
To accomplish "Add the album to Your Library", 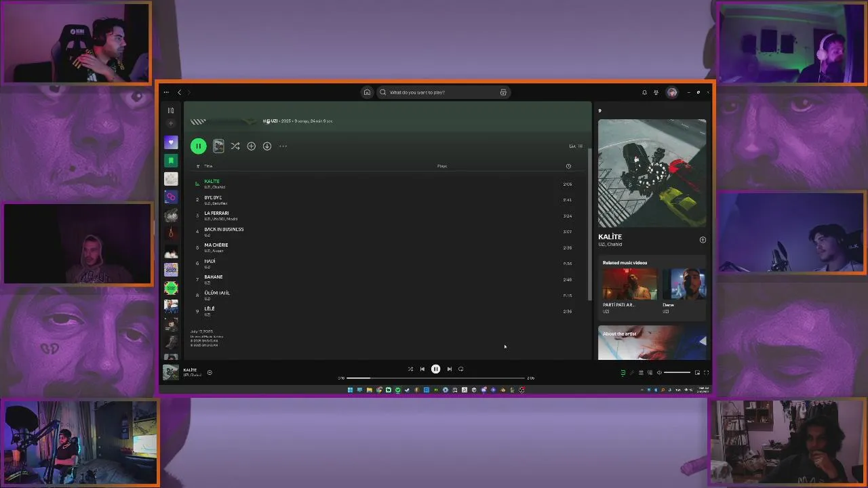I will point(251,146).
